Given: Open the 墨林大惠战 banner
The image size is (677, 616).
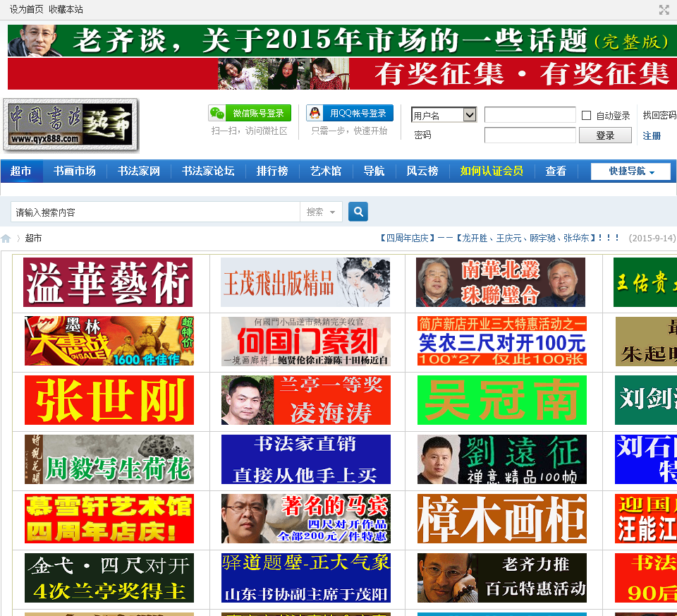Looking at the screenshot, I should tap(109, 341).
